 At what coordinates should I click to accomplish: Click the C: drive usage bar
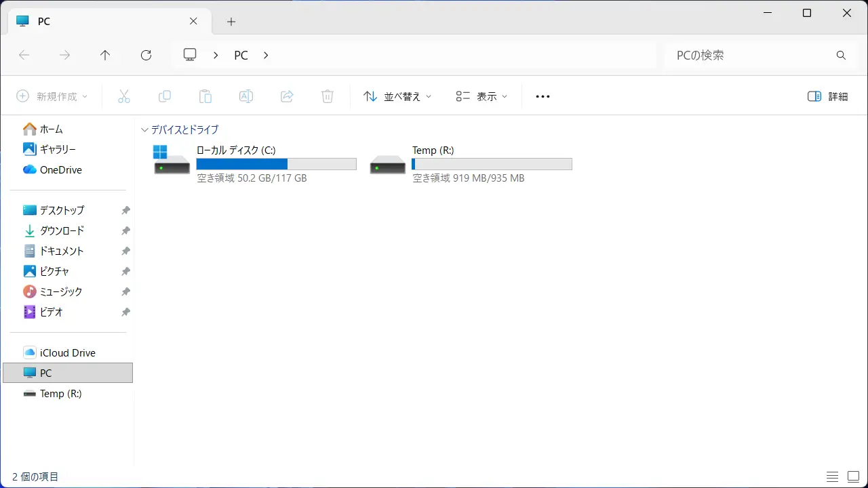276,164
